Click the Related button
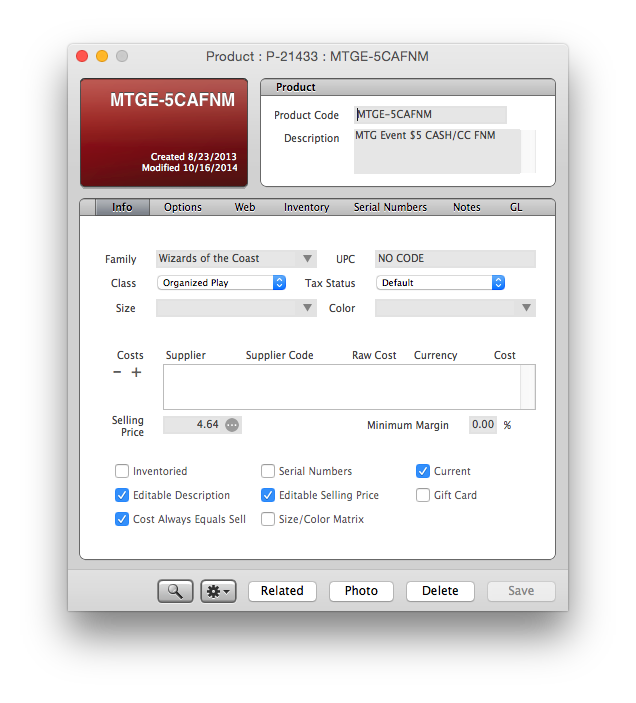This screenshot has width=636, height=703. (282, 591)
